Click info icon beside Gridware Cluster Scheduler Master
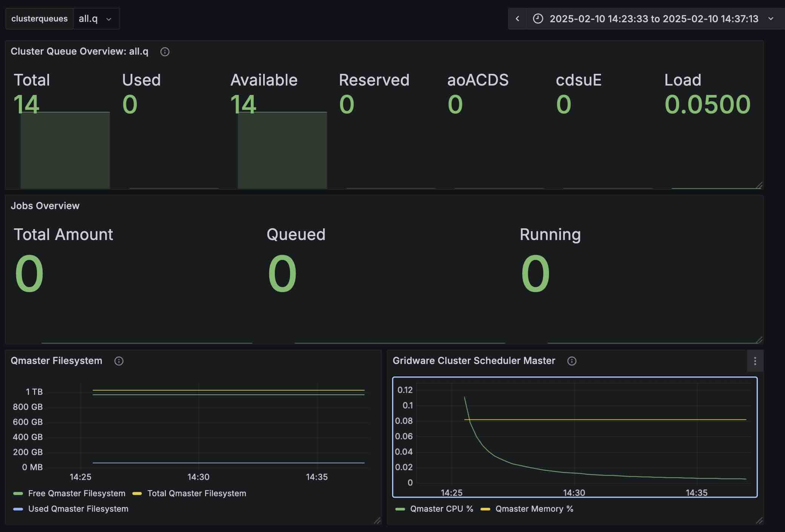Viewport: 785px width, 532px height. tap(572, 361)
